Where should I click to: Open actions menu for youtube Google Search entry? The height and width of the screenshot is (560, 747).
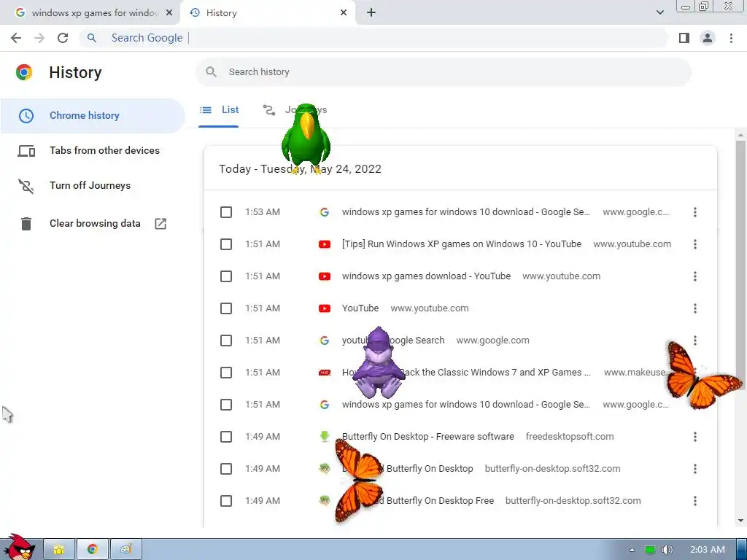[x=695, y=341]
